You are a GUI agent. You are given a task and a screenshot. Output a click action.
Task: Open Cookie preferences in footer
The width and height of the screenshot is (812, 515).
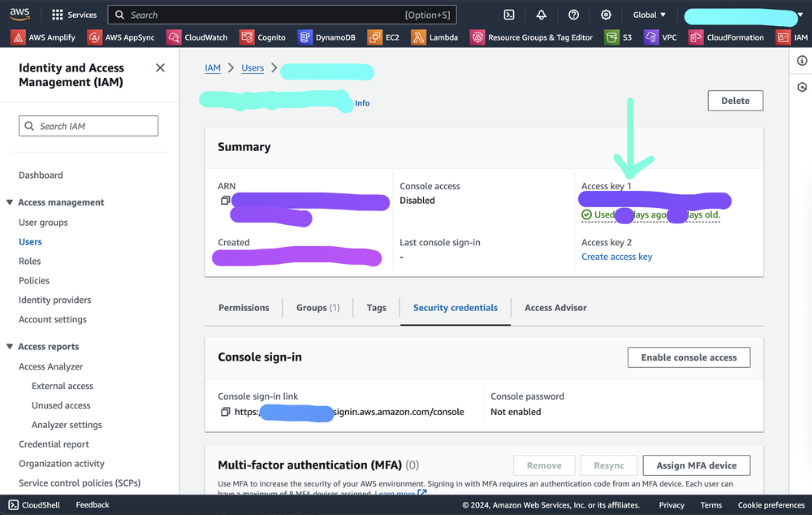tap(771, 504)
